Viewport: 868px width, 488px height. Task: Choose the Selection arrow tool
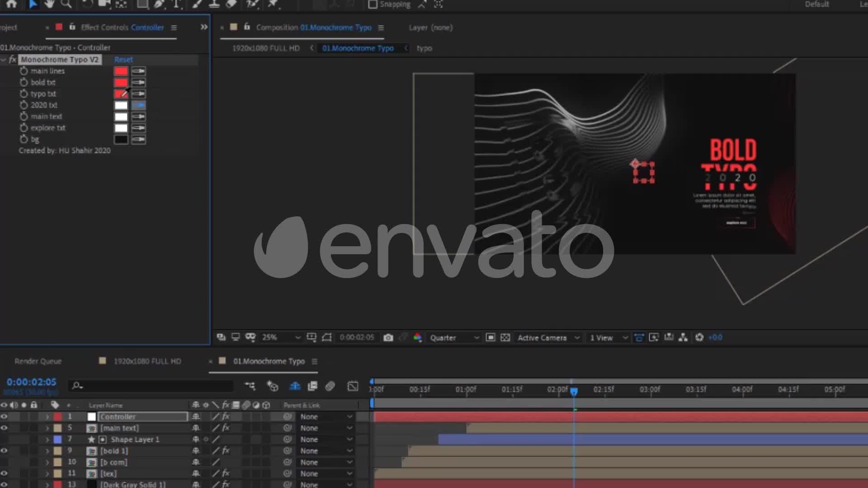33,4
